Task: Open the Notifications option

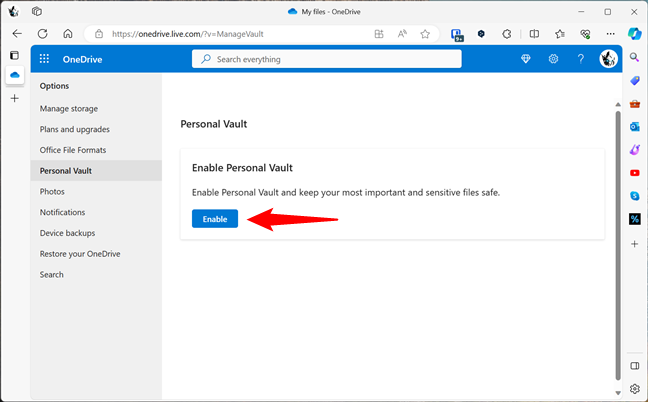Action: click(x=62, y=212)
